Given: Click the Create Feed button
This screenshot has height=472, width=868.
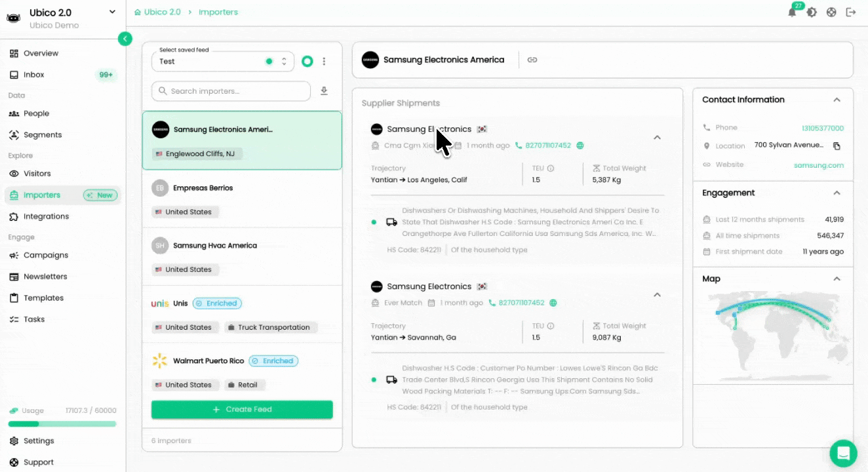Looking at the screenshot, I should click(x=242, y=409).
